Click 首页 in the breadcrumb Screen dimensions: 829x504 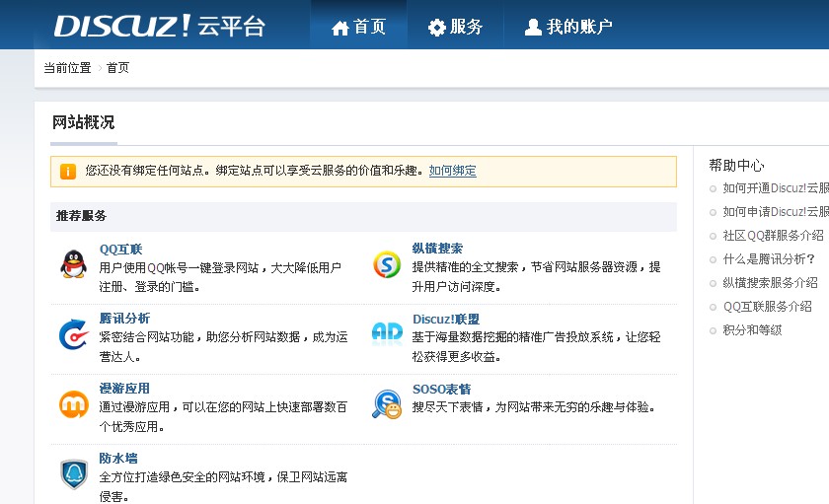[x=117, y=68]
